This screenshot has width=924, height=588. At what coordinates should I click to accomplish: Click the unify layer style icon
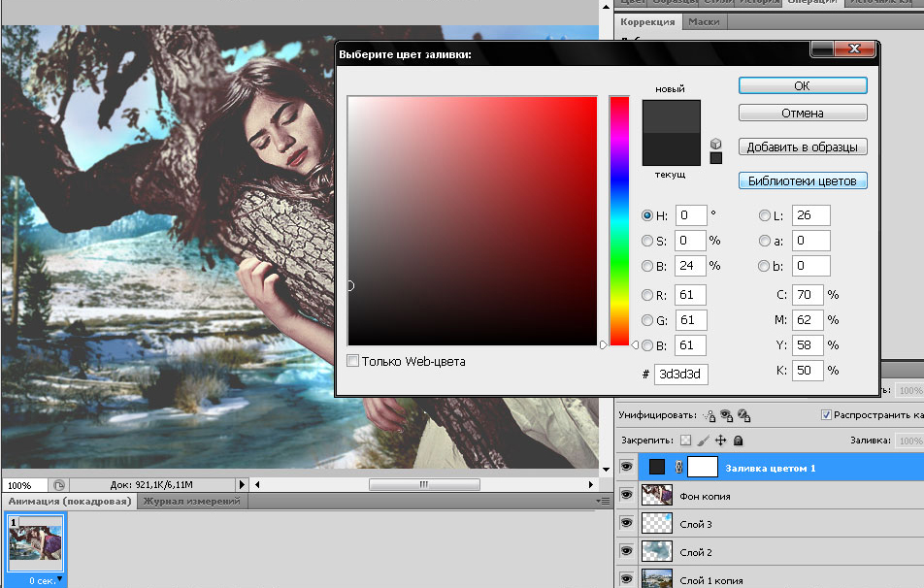click(744, 416)
